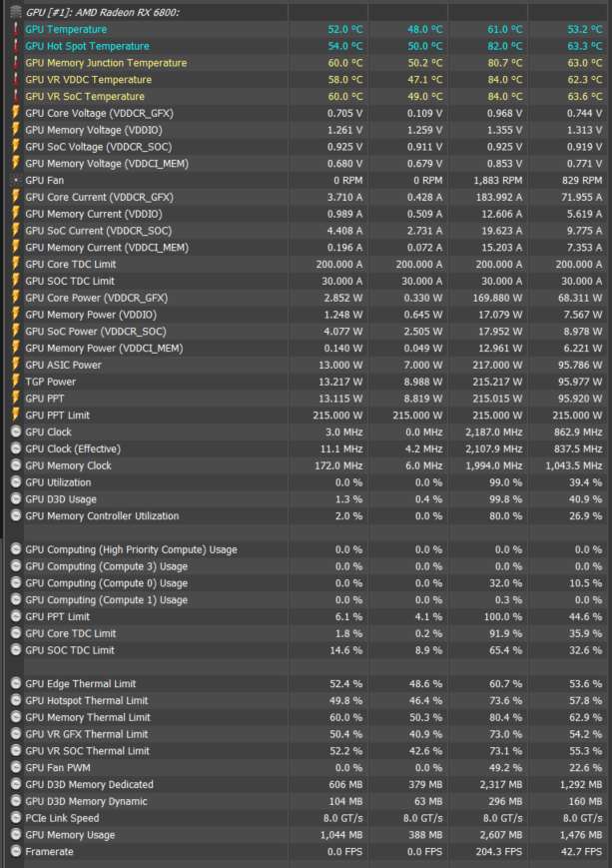The image size is (612, 868).
Task: Click the 95.977 W average TGP Power value
Action: (580, 382)
